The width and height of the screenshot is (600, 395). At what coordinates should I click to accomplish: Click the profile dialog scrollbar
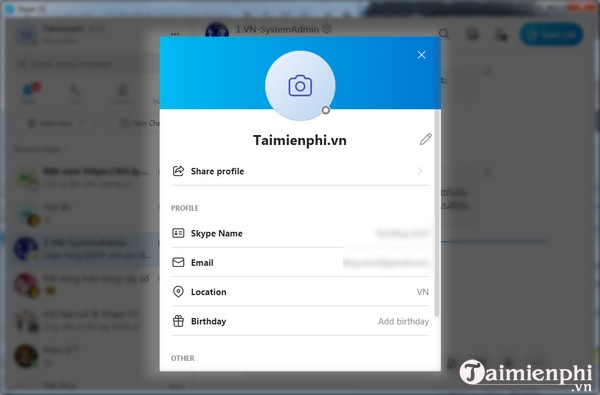[437, 213]
